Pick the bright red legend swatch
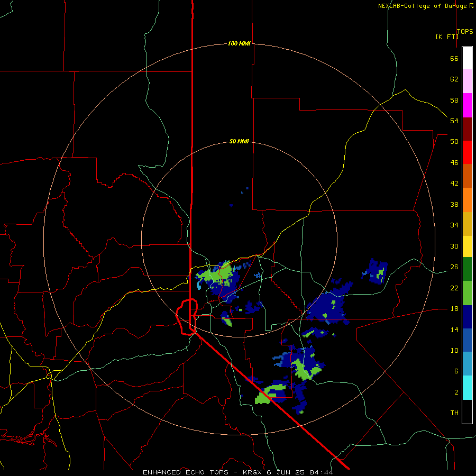 point(467,152)
